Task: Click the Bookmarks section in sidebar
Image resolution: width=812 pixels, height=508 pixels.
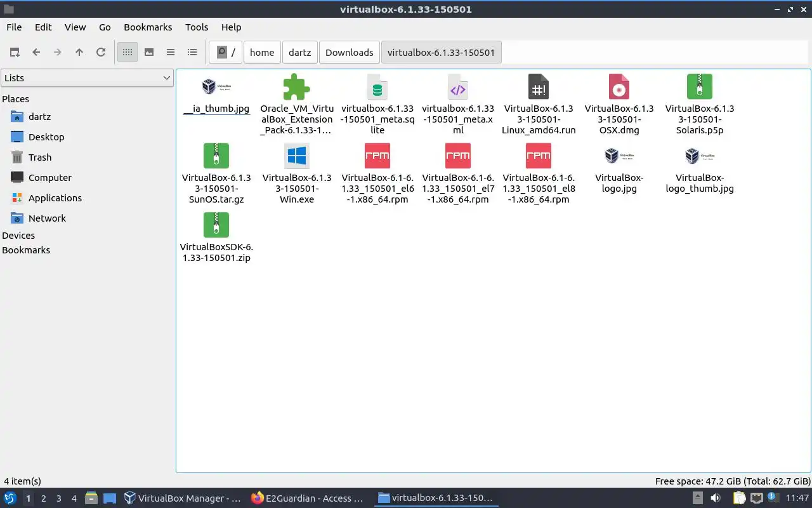Action: (x=26, y=250)
